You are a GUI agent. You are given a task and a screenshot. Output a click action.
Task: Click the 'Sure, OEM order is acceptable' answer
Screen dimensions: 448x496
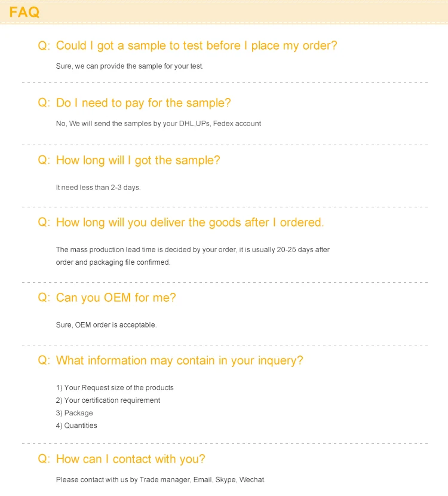(x=106, y=324)
